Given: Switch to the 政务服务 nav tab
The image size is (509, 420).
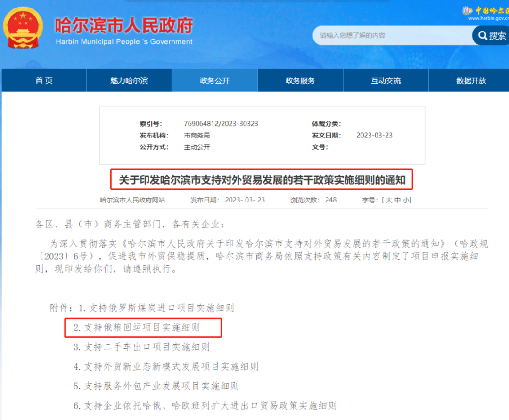Looking at the screenshot, I should (300, 81).
